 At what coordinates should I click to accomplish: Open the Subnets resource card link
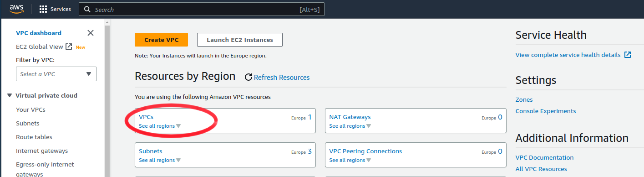[x=151, y=151]
